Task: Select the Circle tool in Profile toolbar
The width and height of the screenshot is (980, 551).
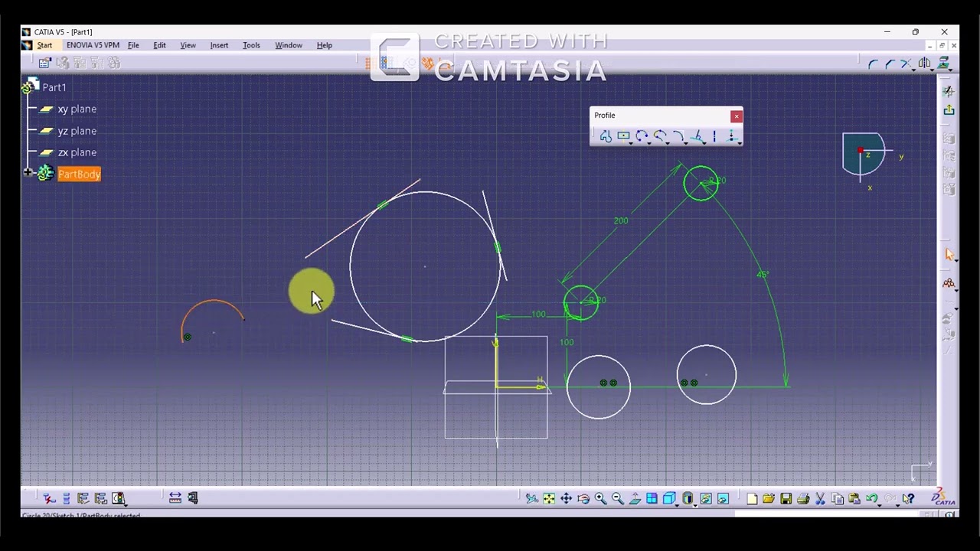Action: (x=642, y=136)
